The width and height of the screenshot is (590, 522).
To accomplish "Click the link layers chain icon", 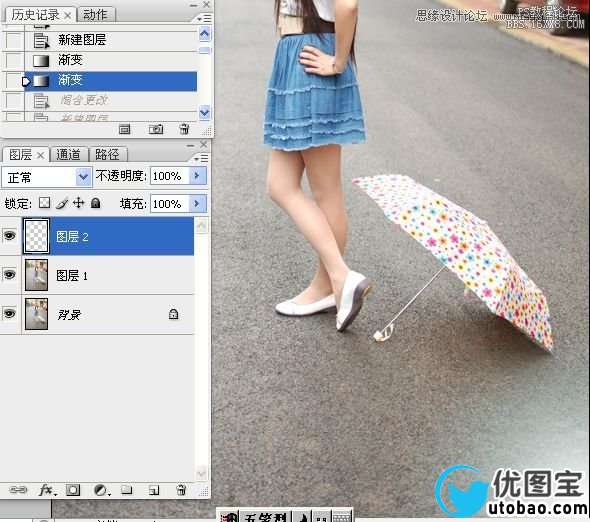I will coord(18,490).
